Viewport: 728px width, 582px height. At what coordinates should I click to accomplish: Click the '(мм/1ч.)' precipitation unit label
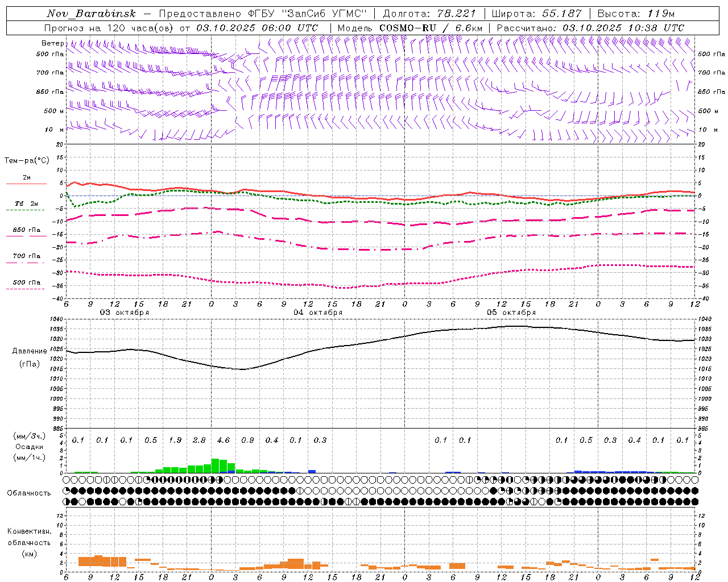click(x=28, y=458)
